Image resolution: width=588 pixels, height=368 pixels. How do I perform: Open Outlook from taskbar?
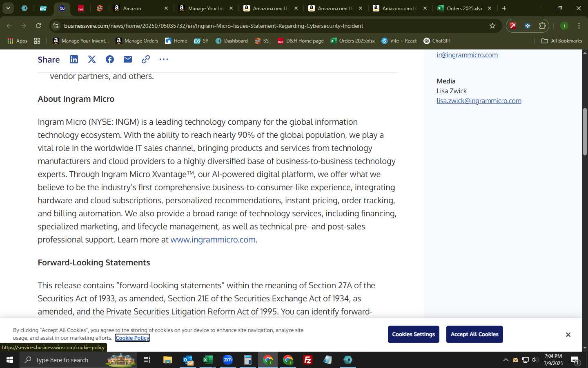coord(188,360)
